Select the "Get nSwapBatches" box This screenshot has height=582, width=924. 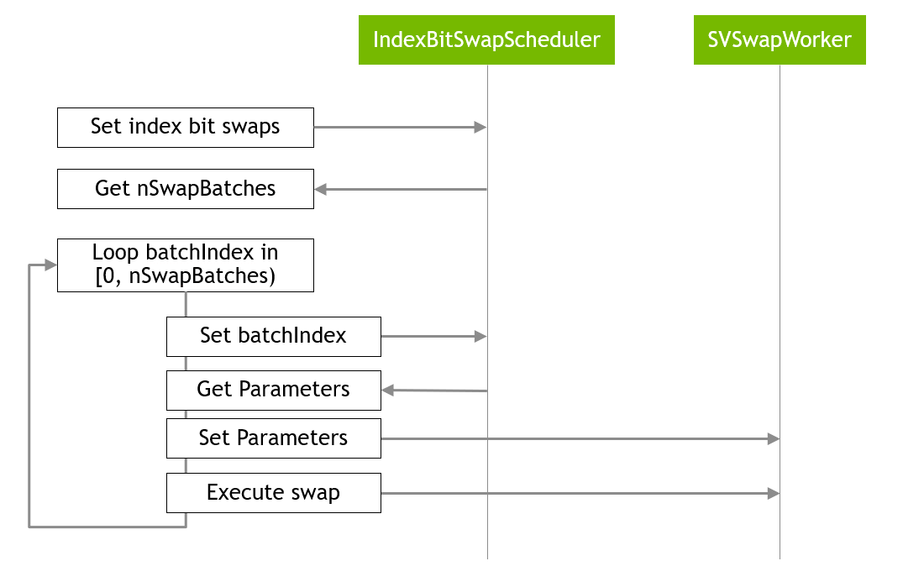(x=185, y=189)
